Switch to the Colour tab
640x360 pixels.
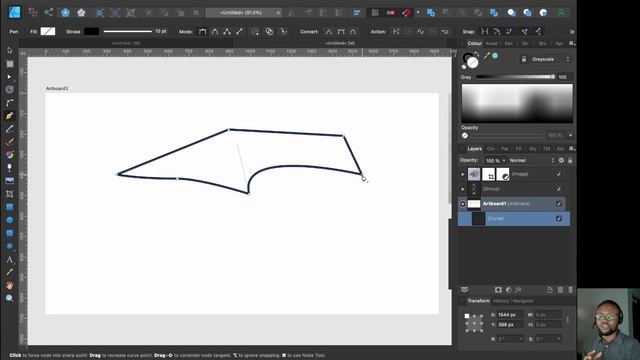474,43
